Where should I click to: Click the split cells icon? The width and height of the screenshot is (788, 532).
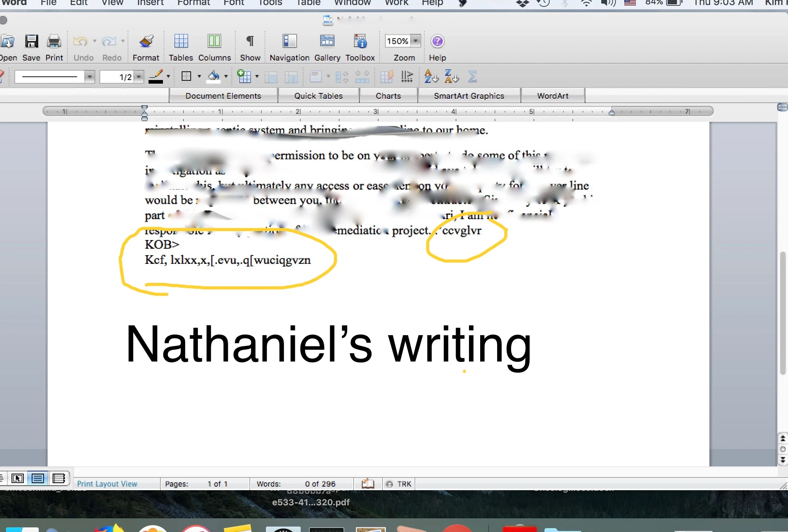click(x=291, y=77)
